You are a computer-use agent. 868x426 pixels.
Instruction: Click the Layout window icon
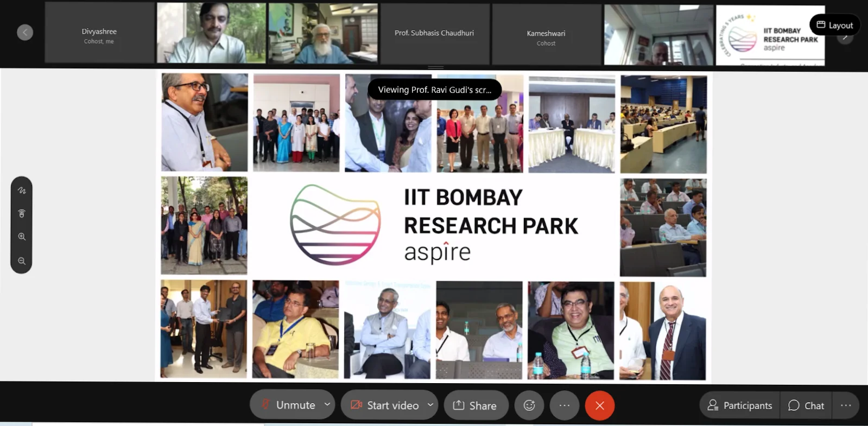(x=821, y=25)
